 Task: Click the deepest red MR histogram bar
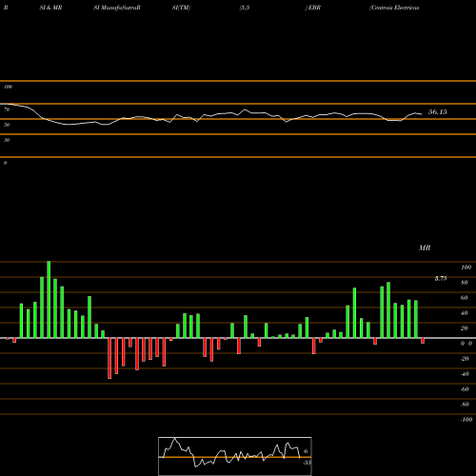tap(109, 358)
